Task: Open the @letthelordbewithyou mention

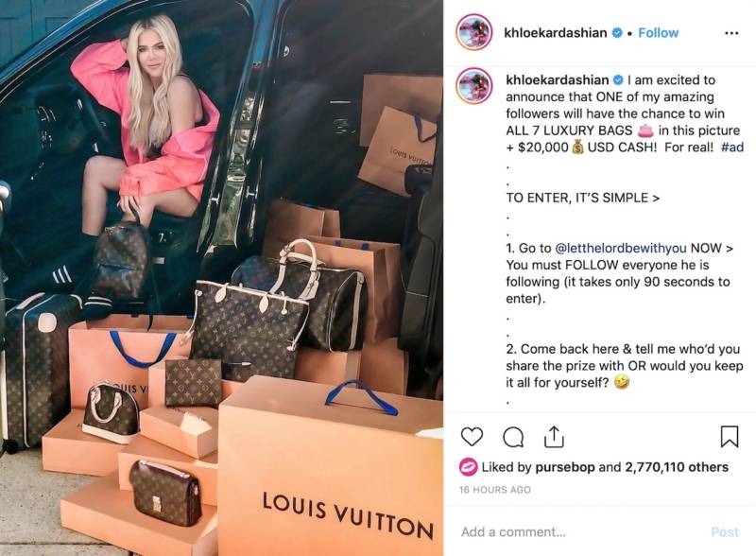Action: [x=621, y=248]
